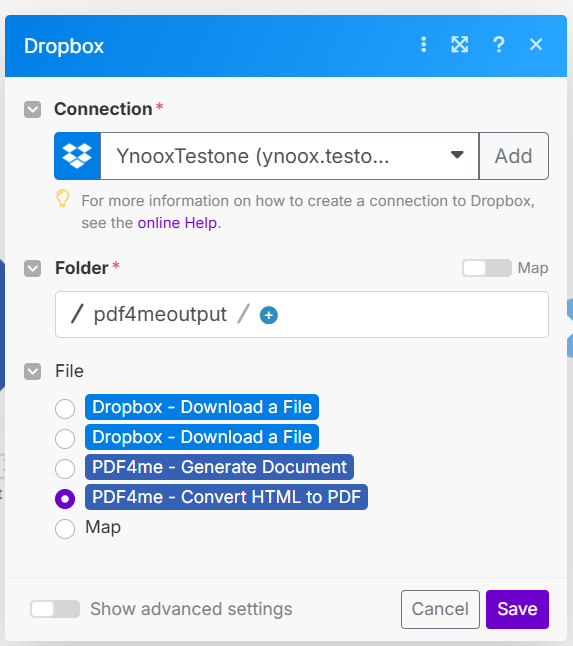
Task: Toggle the Folder Map switch
Action: [487, 268]
